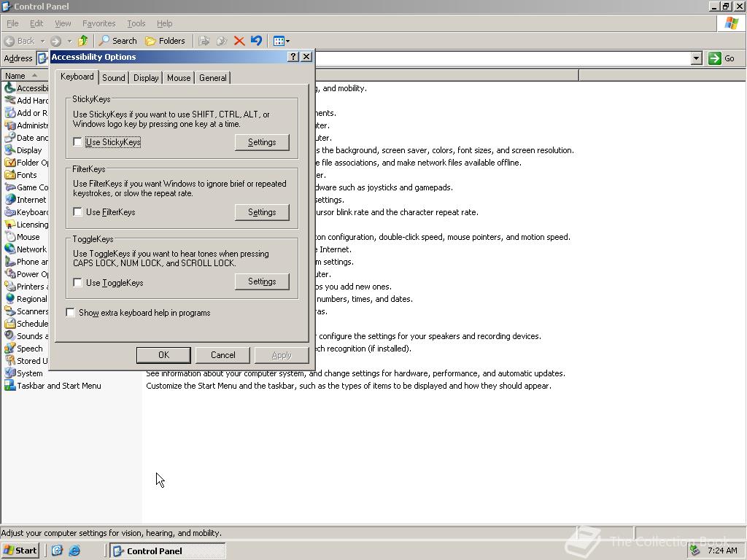Click the Licensing icon
The image size is (747, 560).
pos(9,225)
